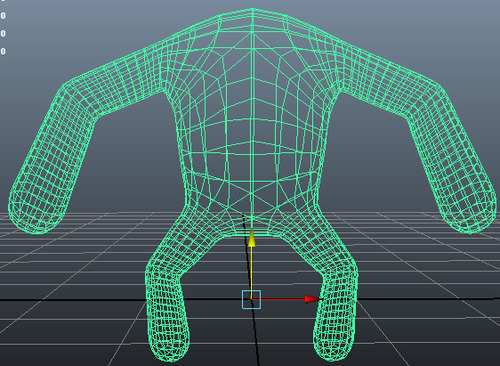Click the topmost 0 heads-up display value
Image resolution: width=500 pixels, height=366 pixels.
3,15
